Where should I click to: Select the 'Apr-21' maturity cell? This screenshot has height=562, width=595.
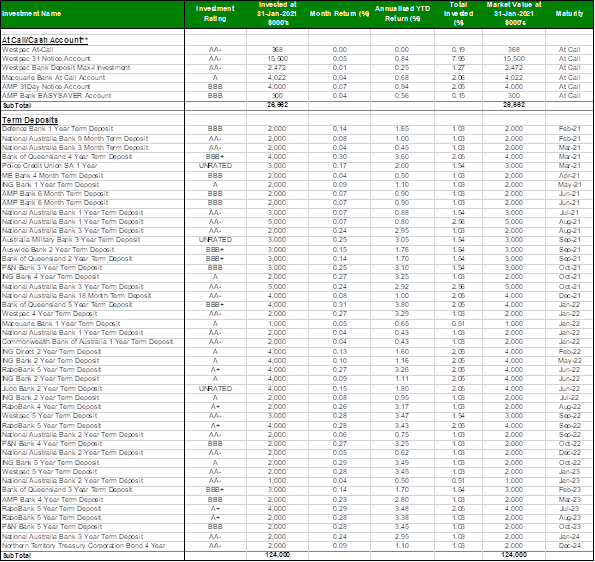(x=569, y=176)
